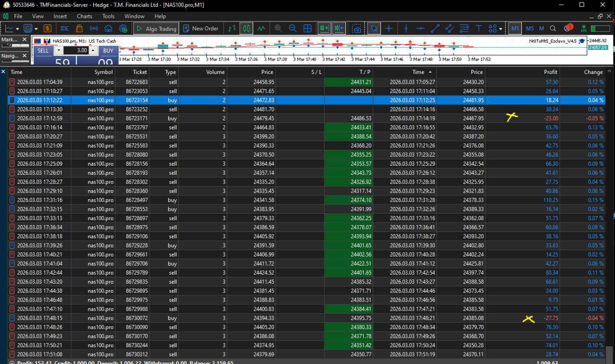Sort history by the Profit column header
The width and height of the screenshot is (615, 364).
point(550,72)
